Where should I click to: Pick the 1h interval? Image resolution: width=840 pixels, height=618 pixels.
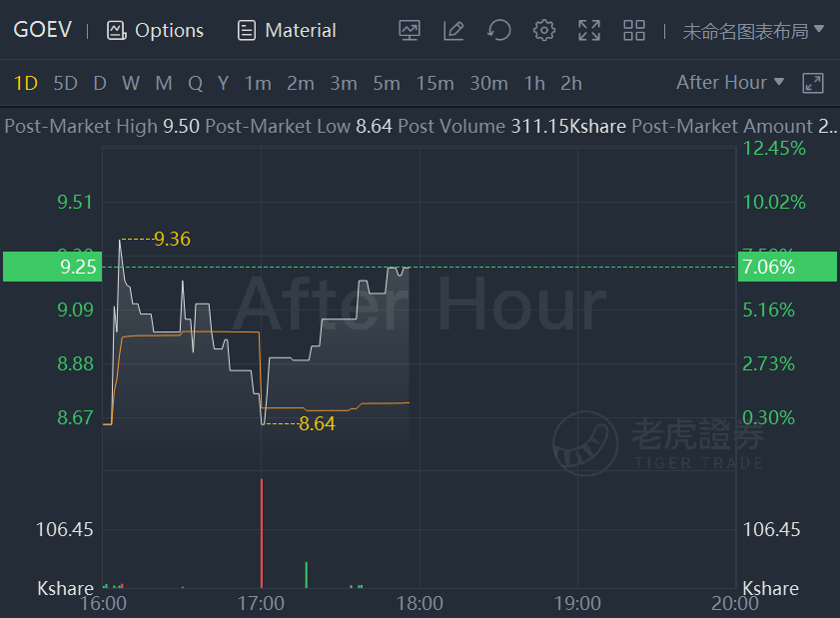pyautogui.click(x=534, y=84)
